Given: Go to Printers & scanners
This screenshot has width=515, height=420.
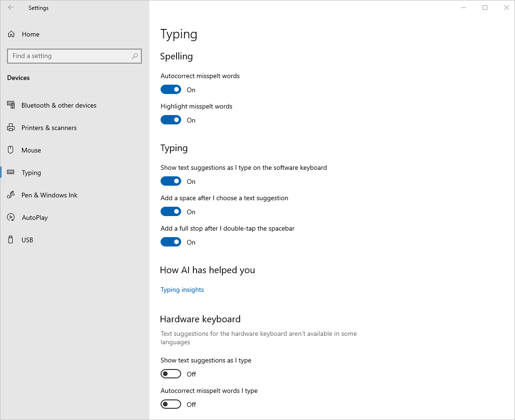Looking at the screenshot, I should click(74, 128).
